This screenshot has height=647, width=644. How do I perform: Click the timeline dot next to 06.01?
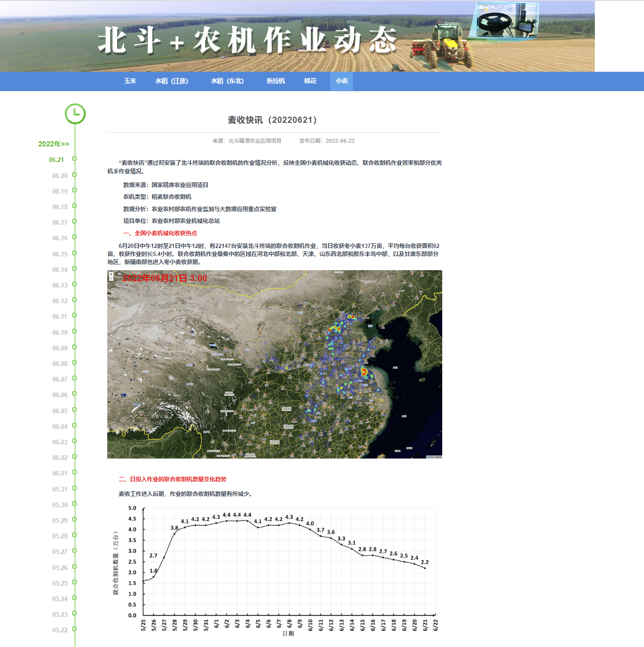[x=74, y=473]
